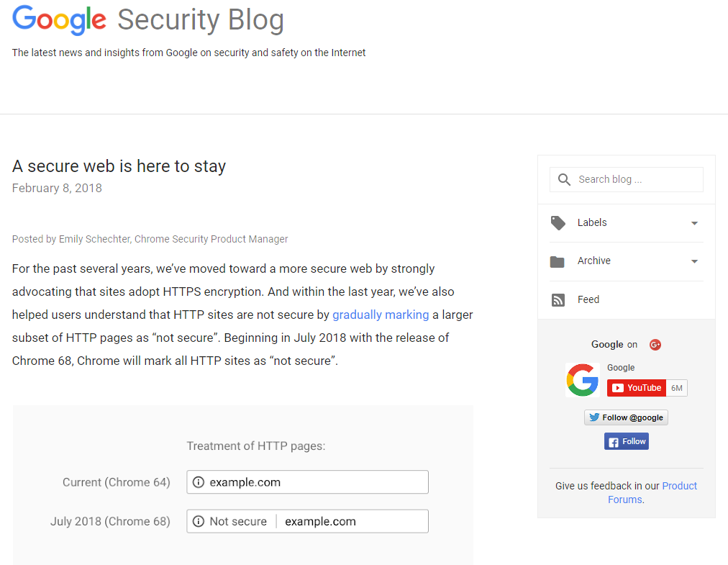
Task: Click the Archive folder icon
Action: [x=558, y=261]
